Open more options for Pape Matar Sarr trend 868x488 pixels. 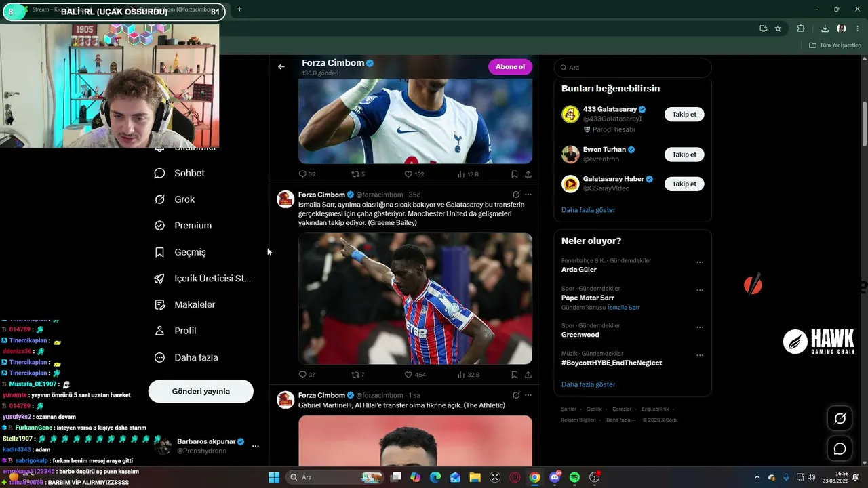(x=700, y=290)
